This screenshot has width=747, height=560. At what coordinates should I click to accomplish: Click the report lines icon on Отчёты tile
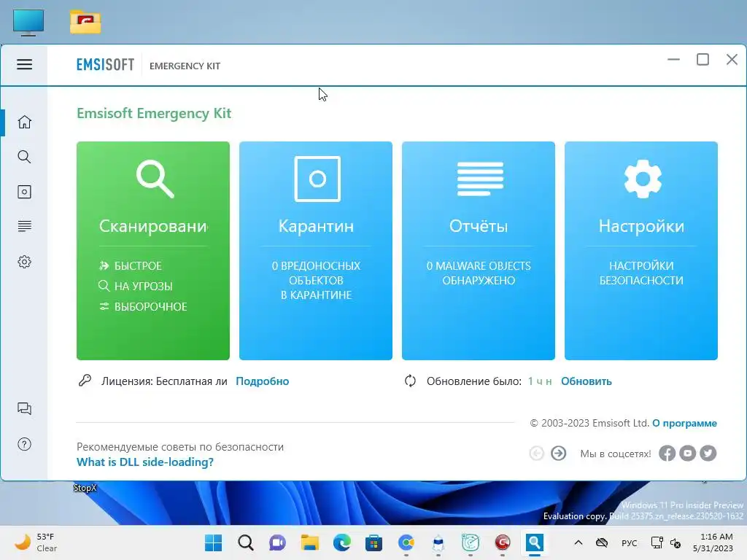click(x=480, y=179)
